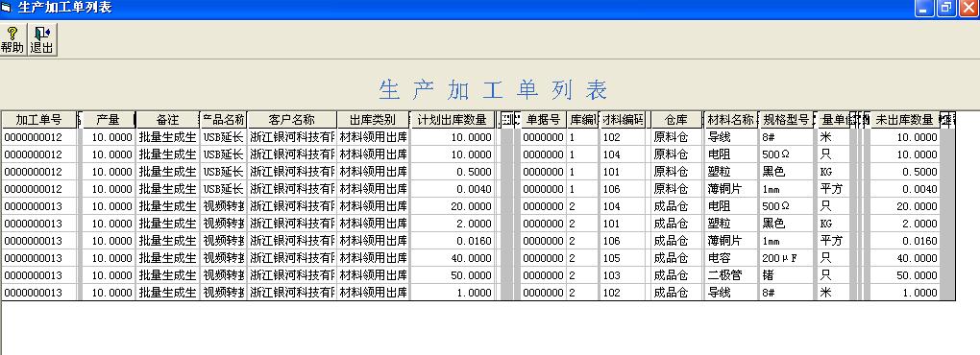Click the 材料名称 column header
Screen dimensions: 980x355
pyautogui.click(x=730, y=120)
